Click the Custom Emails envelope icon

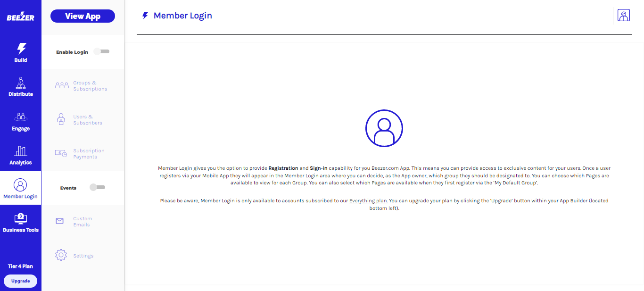click(x=60, y=221)
